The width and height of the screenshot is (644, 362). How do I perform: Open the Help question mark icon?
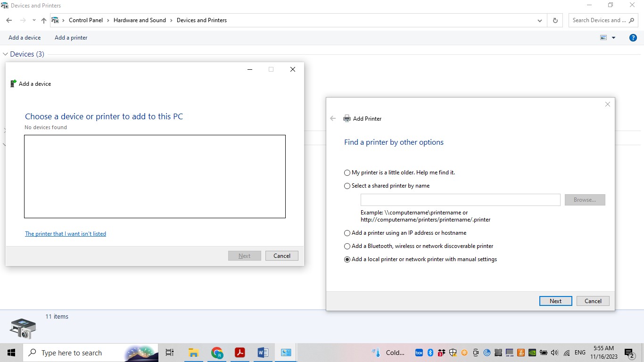coord(633,38)
